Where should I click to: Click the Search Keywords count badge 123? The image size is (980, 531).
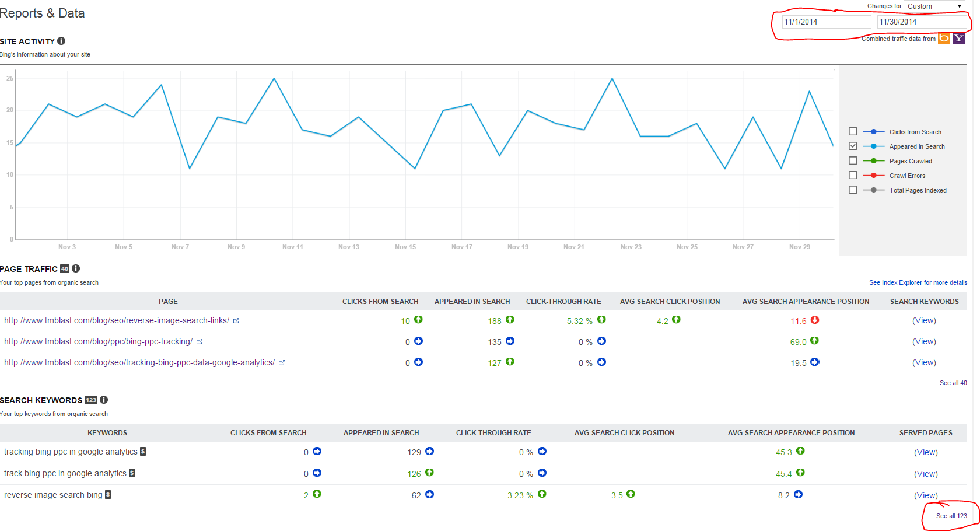click(91, 400)
